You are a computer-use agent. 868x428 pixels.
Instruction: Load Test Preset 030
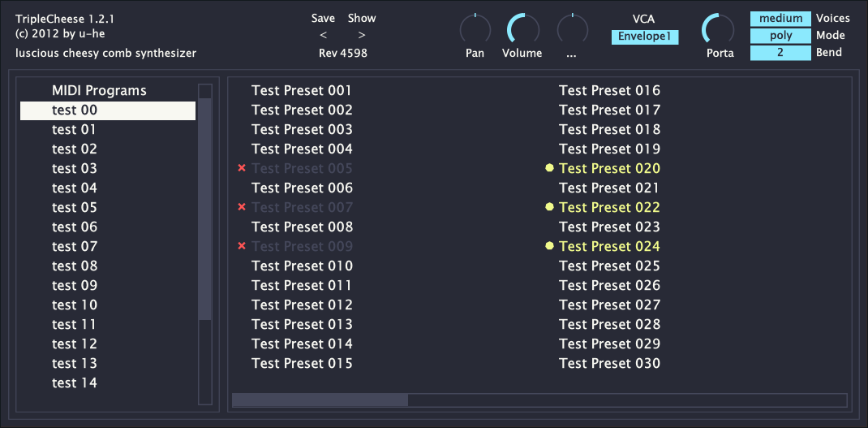tap(609, 363)
